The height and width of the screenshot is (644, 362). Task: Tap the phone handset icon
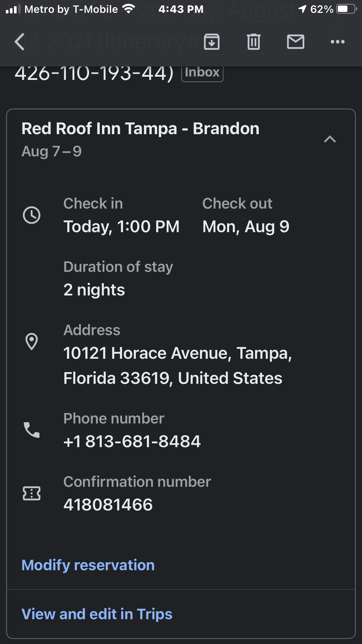[x=31, y=430]
